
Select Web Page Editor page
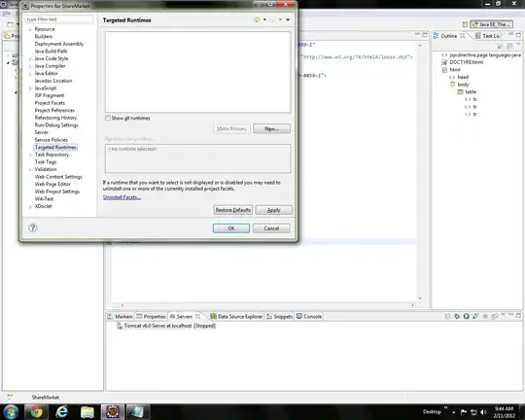pyautogui.click(x=52, y=184)
